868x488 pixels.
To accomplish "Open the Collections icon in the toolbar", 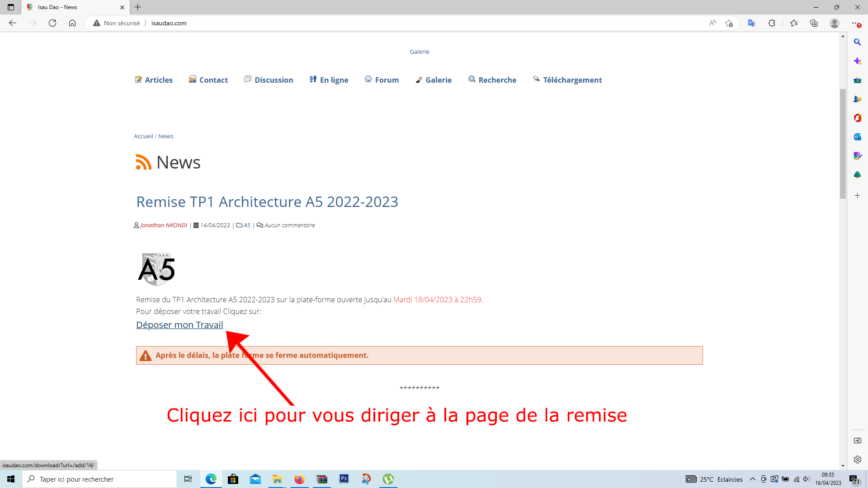I will click(x=814, y=23).
